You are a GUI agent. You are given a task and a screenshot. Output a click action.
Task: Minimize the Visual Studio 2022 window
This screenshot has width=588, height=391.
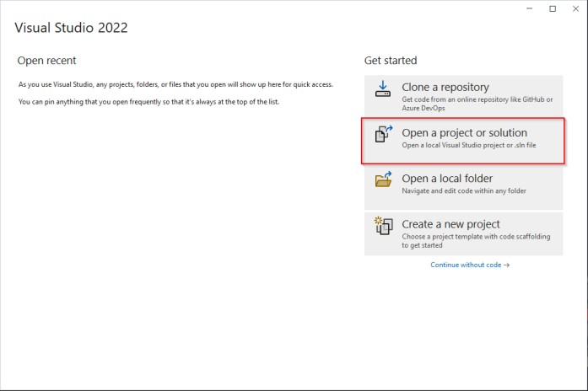pyautogui.click(x=528, y=8)
